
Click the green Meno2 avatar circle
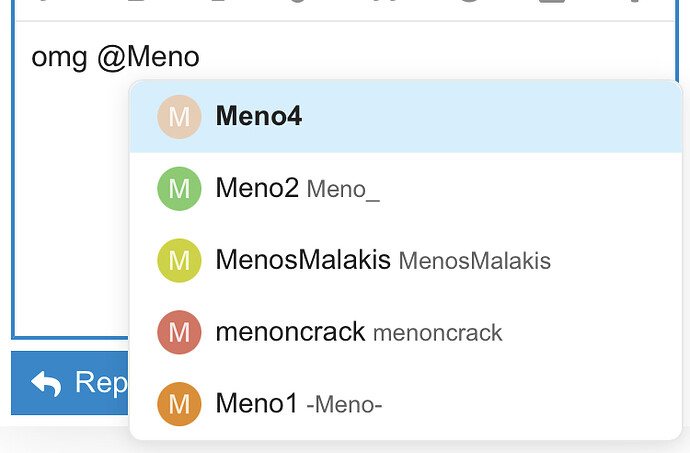pyautogui.click(x=179, y=188)
